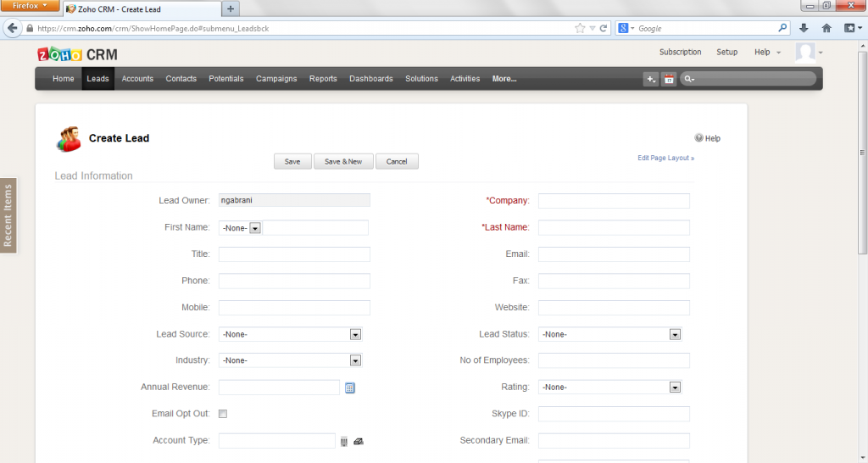The width and height of the screenshot is (868, 463).
Task: Click the user profile avatar
Action: (805, 53)
